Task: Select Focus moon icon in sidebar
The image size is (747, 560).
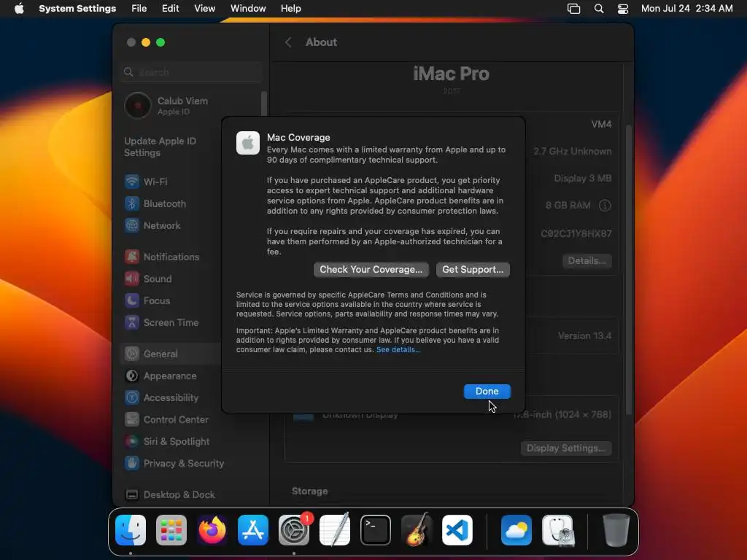Action: click(132, 300)
